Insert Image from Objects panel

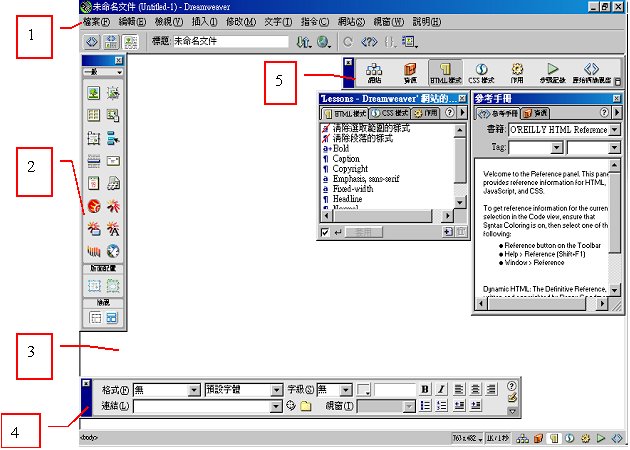coord(94,94)
